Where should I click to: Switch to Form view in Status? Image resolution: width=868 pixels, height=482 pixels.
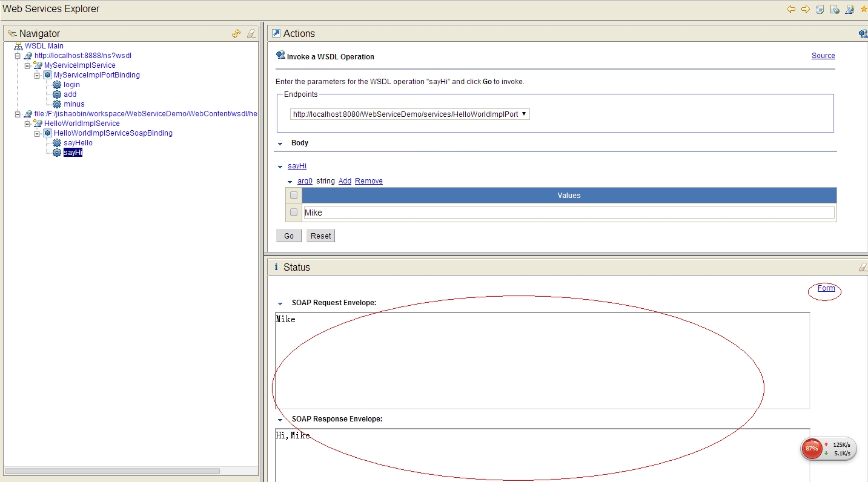(826, 288)
